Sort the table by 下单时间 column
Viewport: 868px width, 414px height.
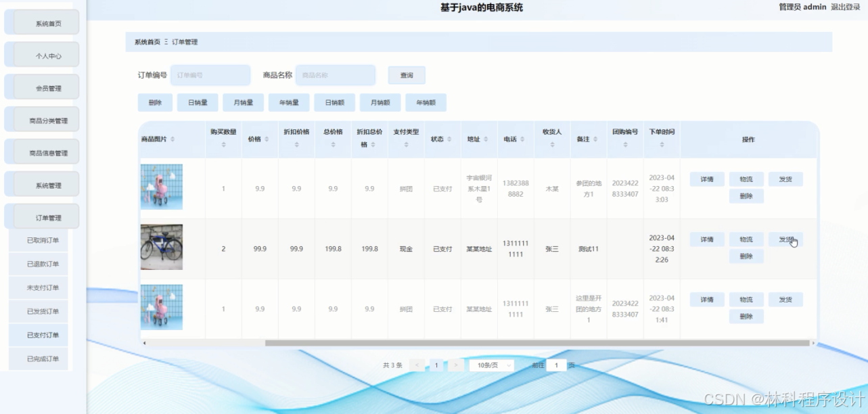click(x=662, y=144)
